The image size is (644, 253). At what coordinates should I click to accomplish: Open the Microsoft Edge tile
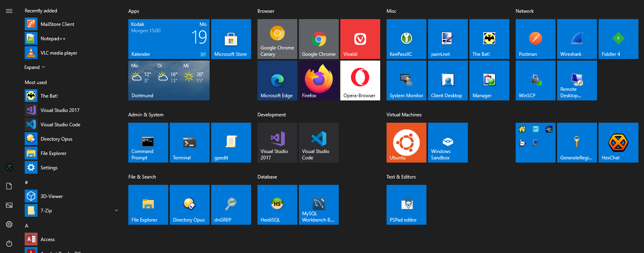(x=277, y=80)
